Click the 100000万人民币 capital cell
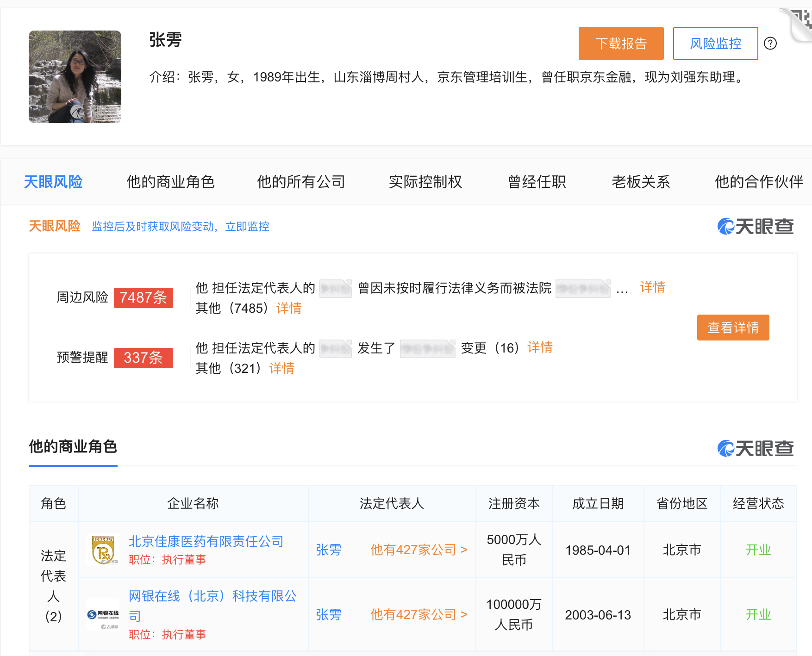Viewport: 812px width, 656px height. (x=514, y=614)
